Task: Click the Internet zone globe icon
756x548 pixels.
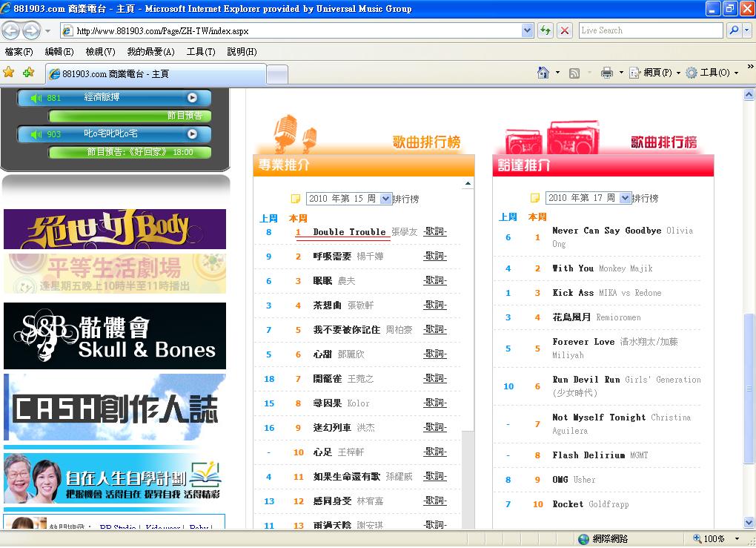Action: 583,539
